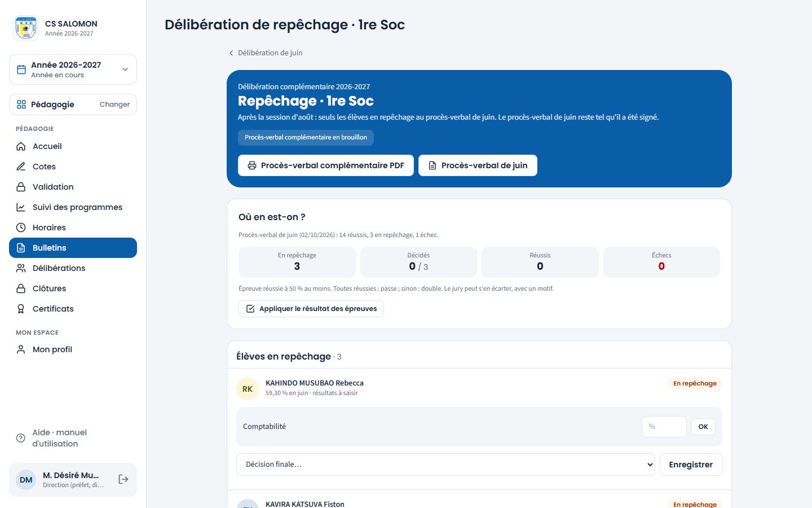
Task: Click Appliquer le résultat des épreuves
Action: pos(311,309)
